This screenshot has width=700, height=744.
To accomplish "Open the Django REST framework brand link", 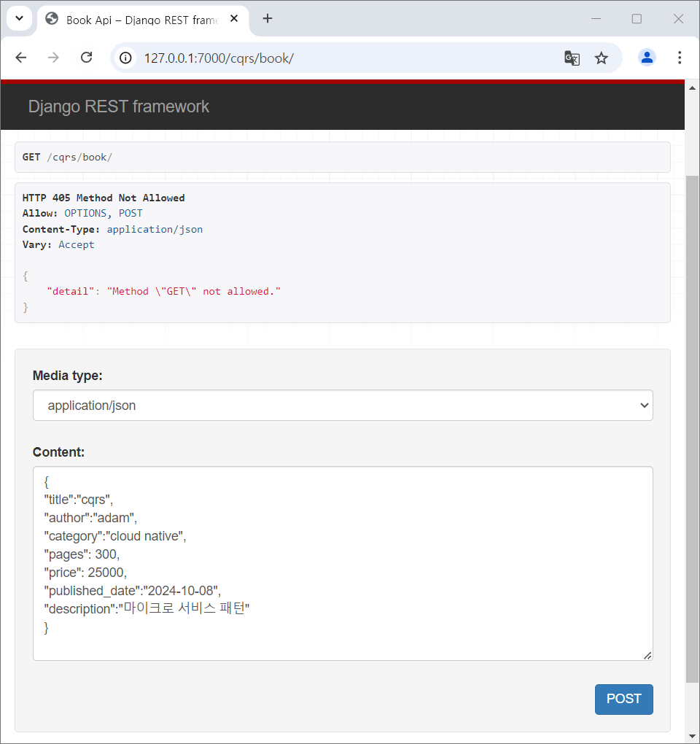I will (x=119, y=106).
